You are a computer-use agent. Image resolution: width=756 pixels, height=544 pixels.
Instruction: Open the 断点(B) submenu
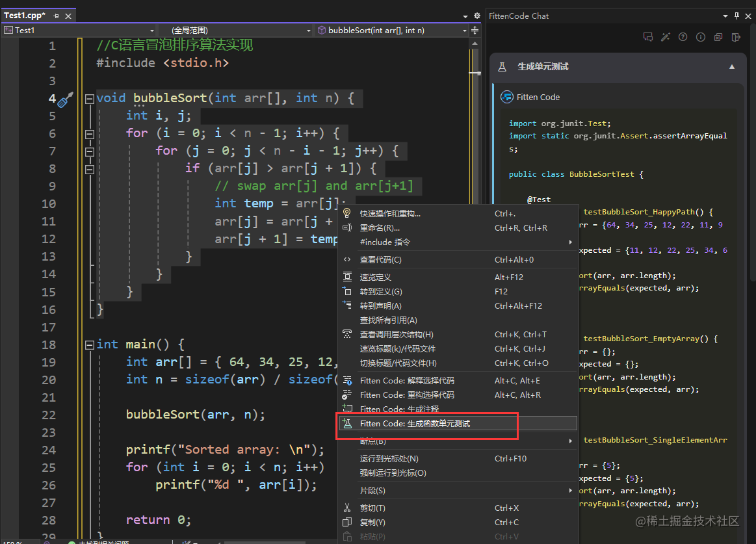[x=458, y=441]
